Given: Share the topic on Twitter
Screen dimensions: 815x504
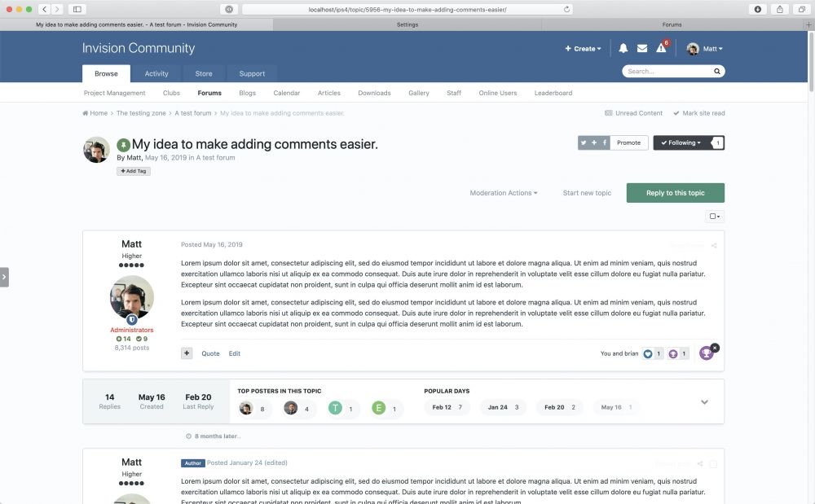Looking at the screenshot, I should (x=584, y=142).
